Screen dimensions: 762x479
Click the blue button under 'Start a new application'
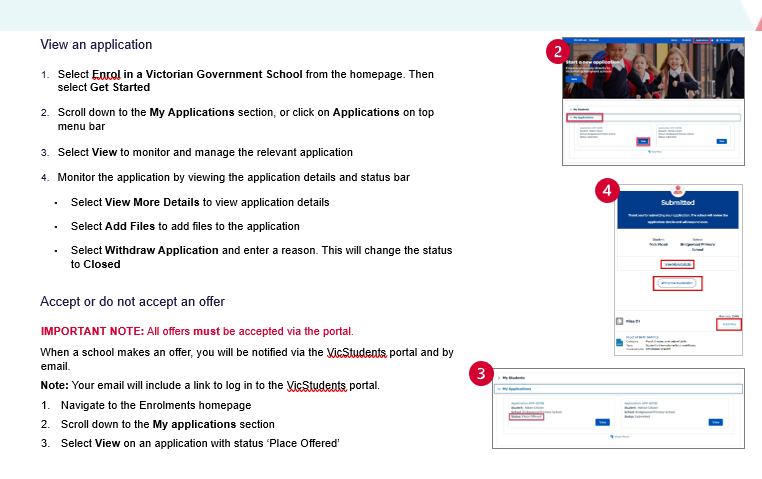tap(574, 79)
